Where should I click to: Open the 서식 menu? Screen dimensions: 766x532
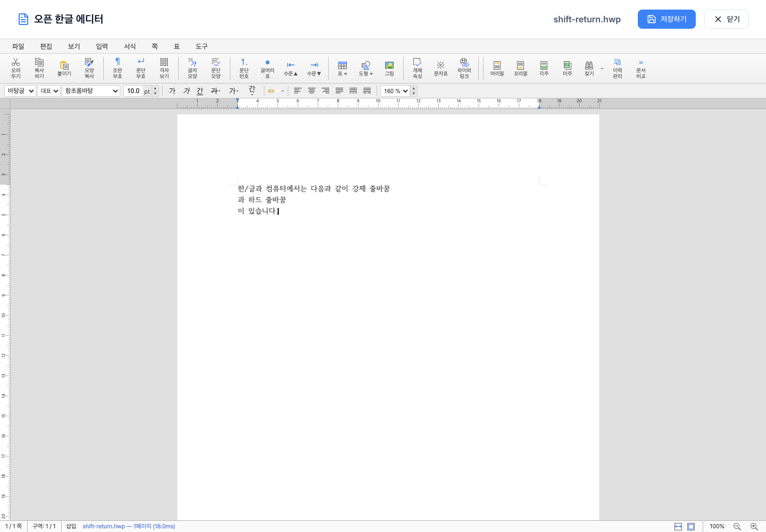[x=130, y=46]
